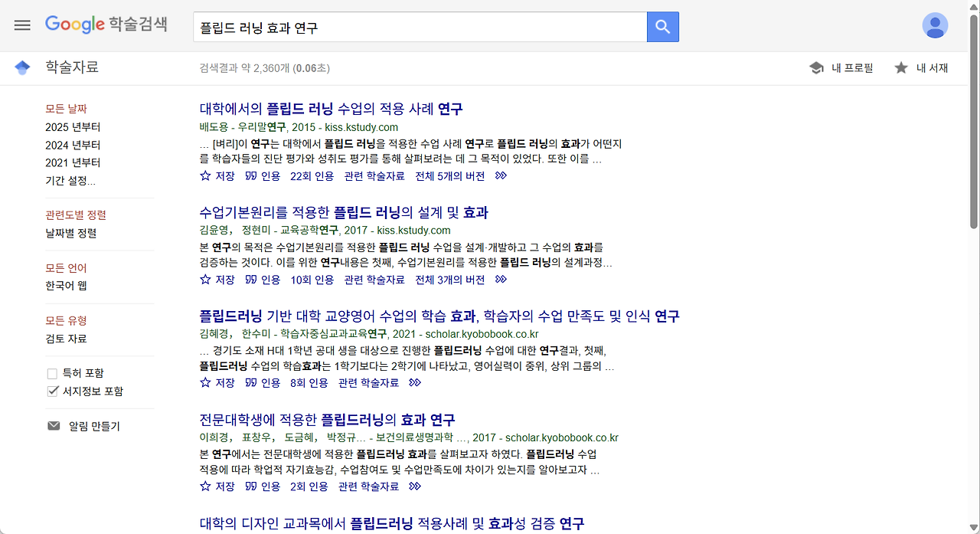Screen dimensions: 980x534
Task: View 22회 인용 citations
Action: [x=312, y=175]
